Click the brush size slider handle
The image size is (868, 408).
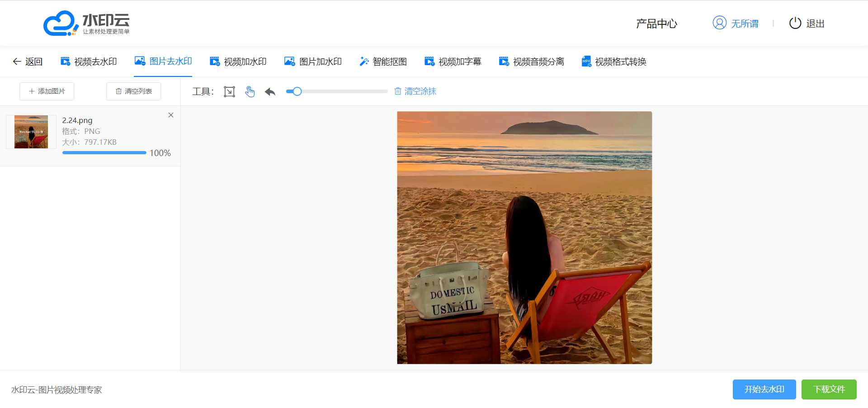pos(297,91)
